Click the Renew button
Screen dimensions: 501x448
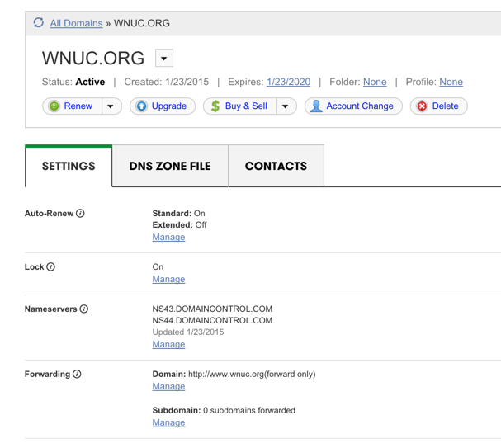71,106
